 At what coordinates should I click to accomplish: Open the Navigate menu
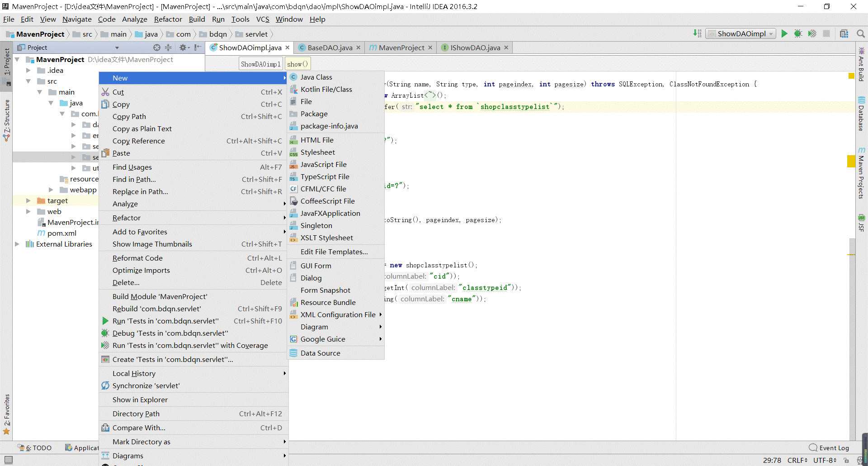point(77,19)
